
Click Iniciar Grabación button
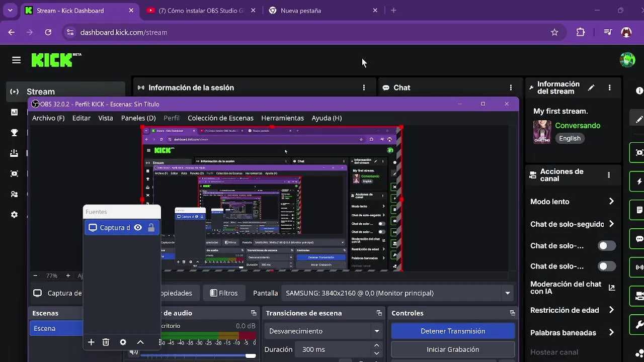pyautogui.click(x=453, y=349)
